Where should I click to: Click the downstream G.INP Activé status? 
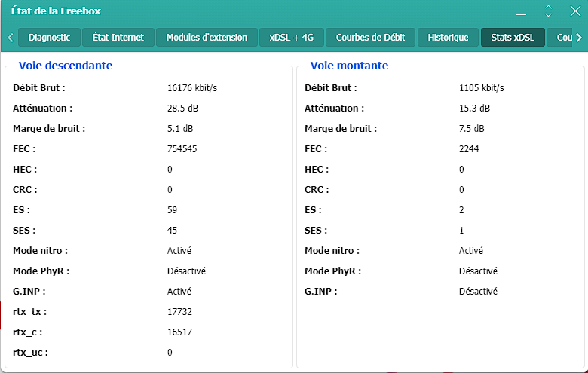pyautogui.click(x=179, y=292)
